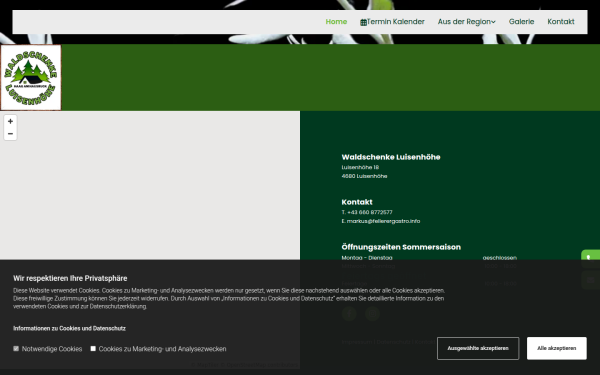The width and height of the screenshot is (600, 375).
Task: Open the Home menu item
Action: tap(336, 22)
